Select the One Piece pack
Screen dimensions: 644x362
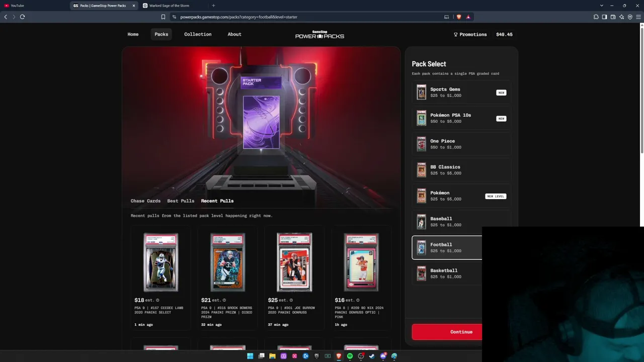461,144
